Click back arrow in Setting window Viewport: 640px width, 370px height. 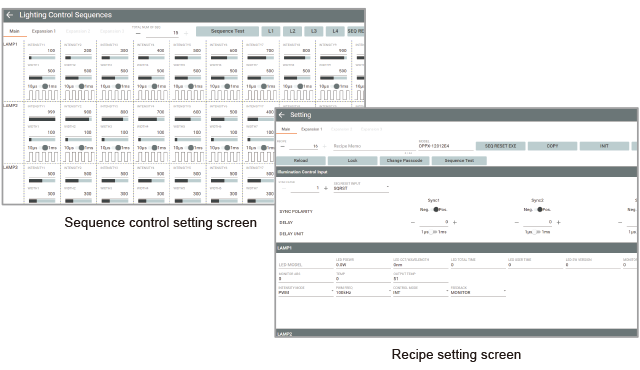coord(281,115)
